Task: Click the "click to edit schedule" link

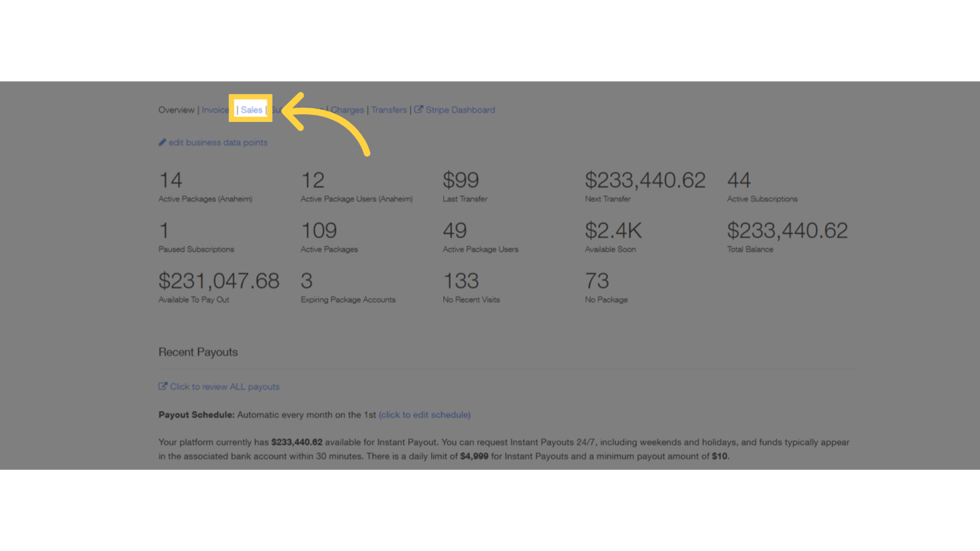Action: click(x=425, y=415)
